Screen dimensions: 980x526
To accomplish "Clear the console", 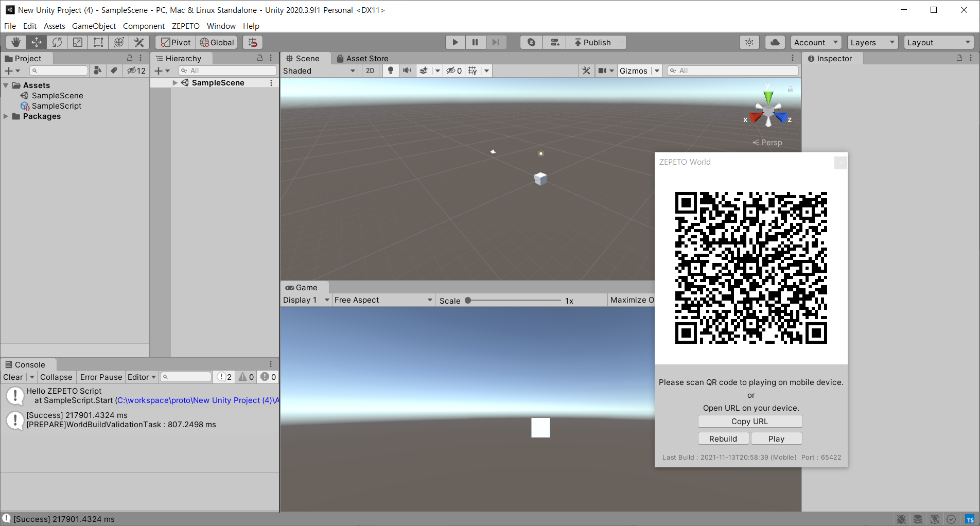I will pos(13,377).
